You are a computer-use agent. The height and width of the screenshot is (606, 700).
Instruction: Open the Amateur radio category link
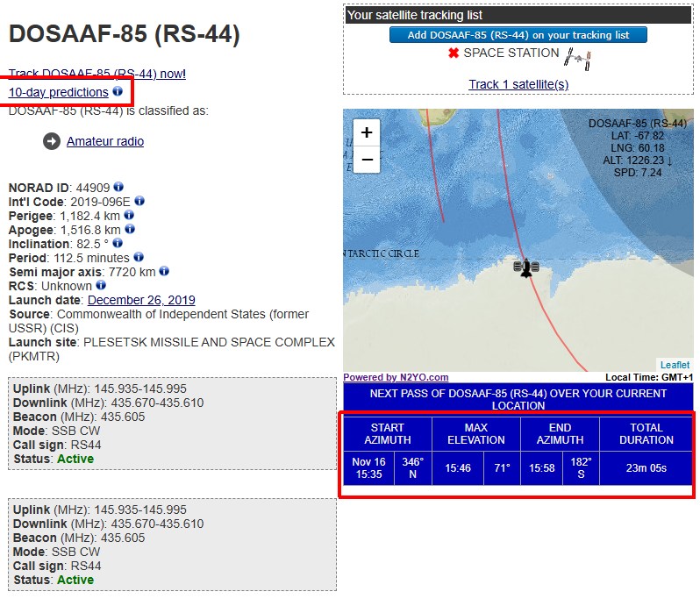click(105, 141)
